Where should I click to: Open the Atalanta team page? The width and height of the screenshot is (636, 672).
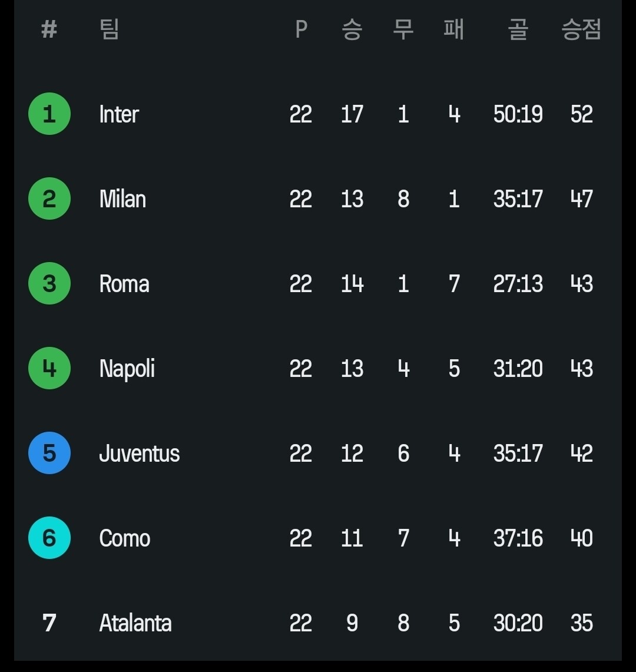[x=135, y=623]
